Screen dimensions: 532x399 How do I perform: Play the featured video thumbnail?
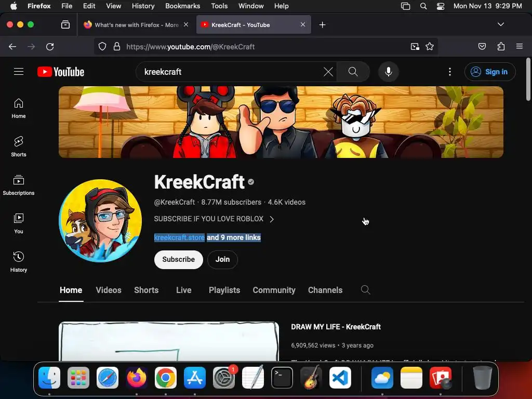tap(169, 341)
